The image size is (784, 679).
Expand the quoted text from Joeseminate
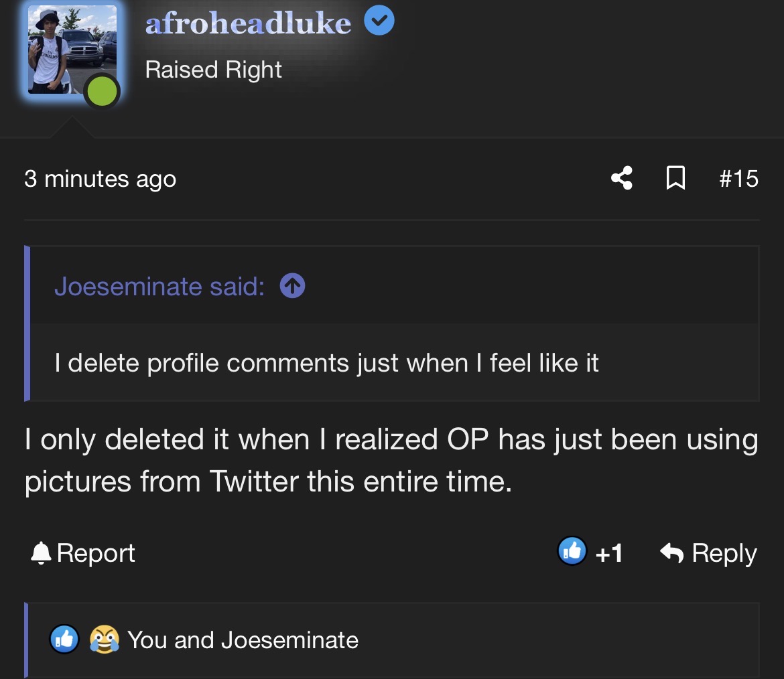click(326, 362)
